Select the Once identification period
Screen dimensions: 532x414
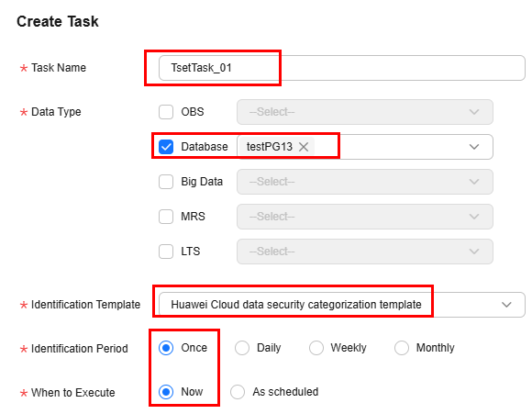pos(166,348)
